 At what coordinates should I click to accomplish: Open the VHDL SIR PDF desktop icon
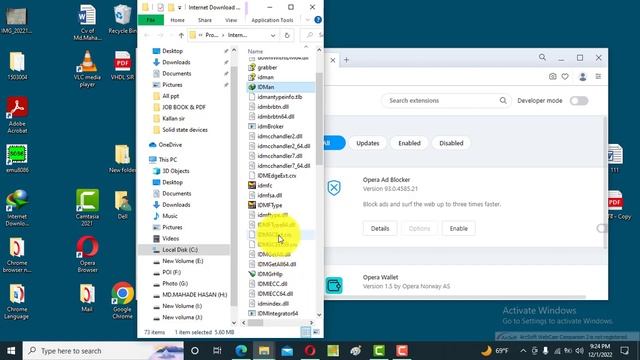(x=122, y=65)
